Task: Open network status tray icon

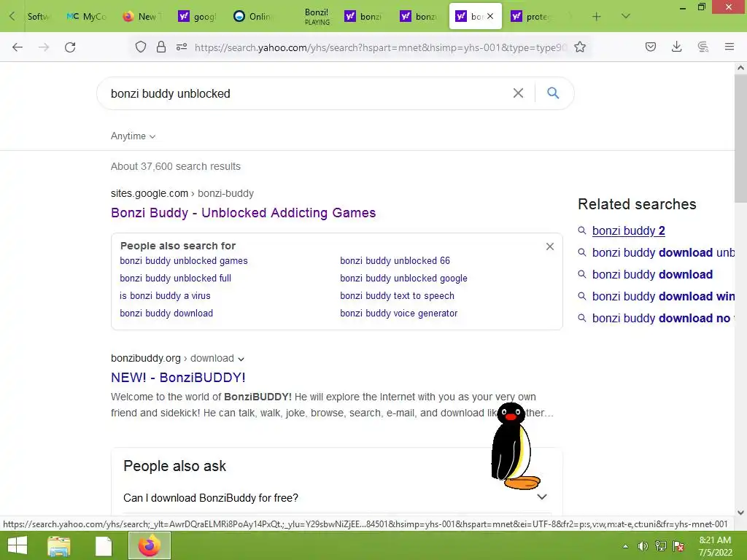Action: pyautogui.click(x=661, y=546)
